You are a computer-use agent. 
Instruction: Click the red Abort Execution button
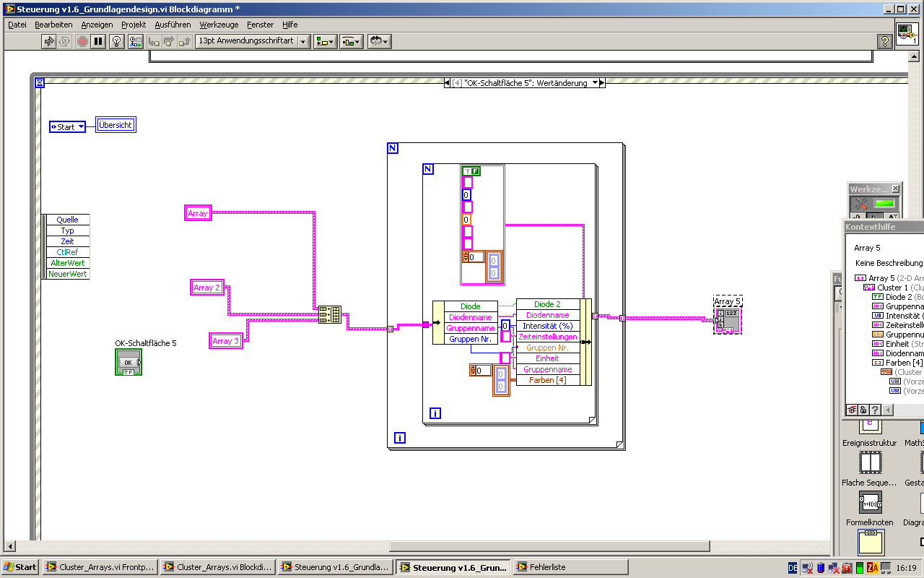tap(83, 42)
